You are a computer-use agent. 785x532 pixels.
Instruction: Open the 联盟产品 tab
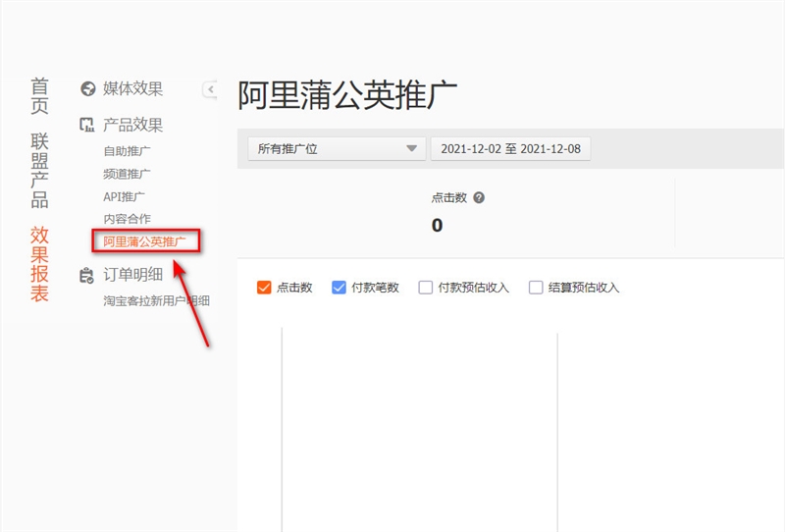click(x=39, y=171)
